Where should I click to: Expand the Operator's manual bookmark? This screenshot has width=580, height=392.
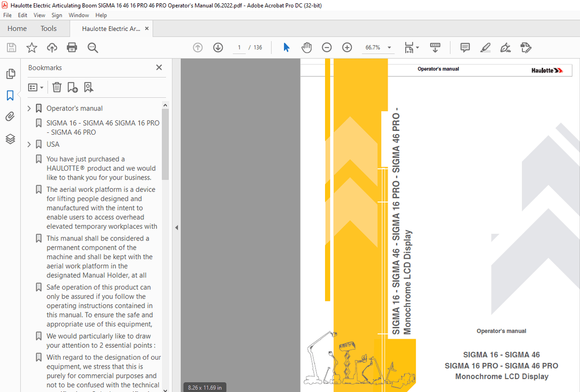pos(29,109)
